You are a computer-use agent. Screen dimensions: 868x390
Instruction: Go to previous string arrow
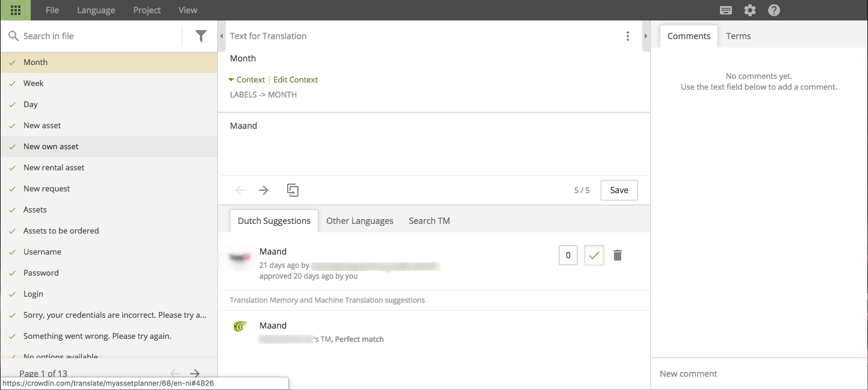240,190
